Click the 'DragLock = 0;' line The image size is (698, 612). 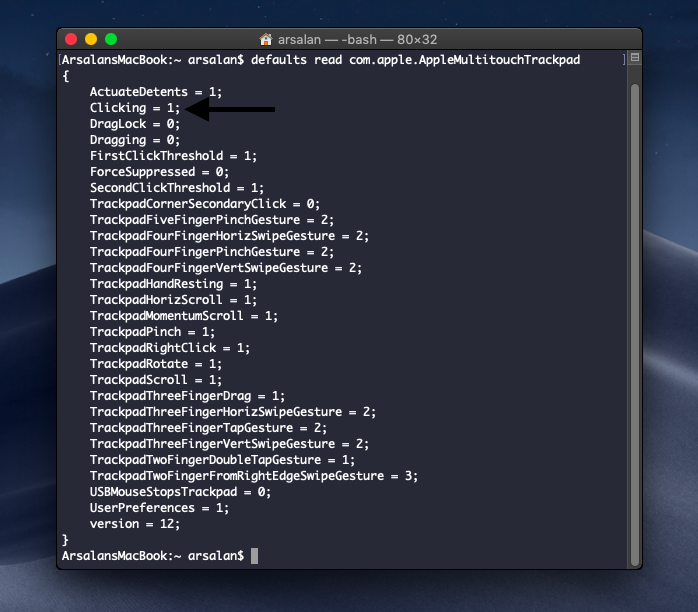135,124
